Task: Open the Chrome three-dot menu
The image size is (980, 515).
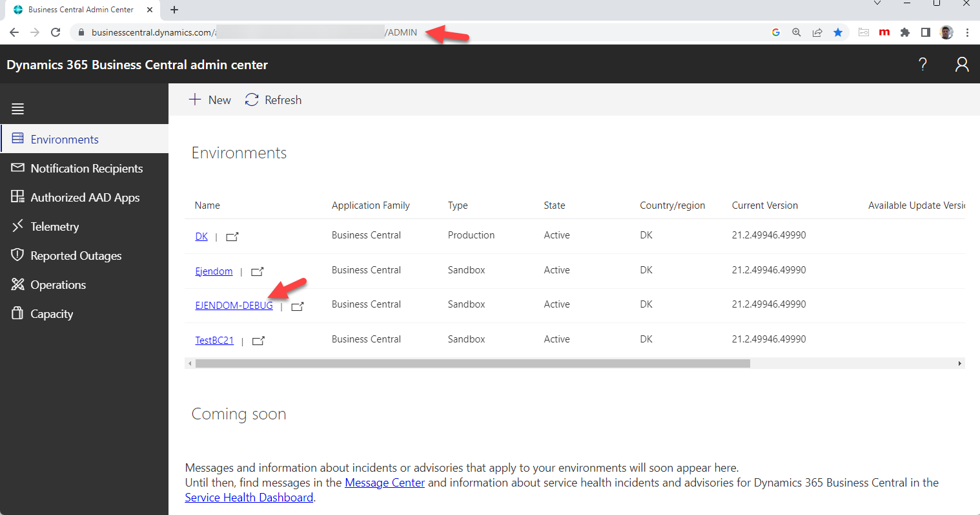Action: (967, 32)
